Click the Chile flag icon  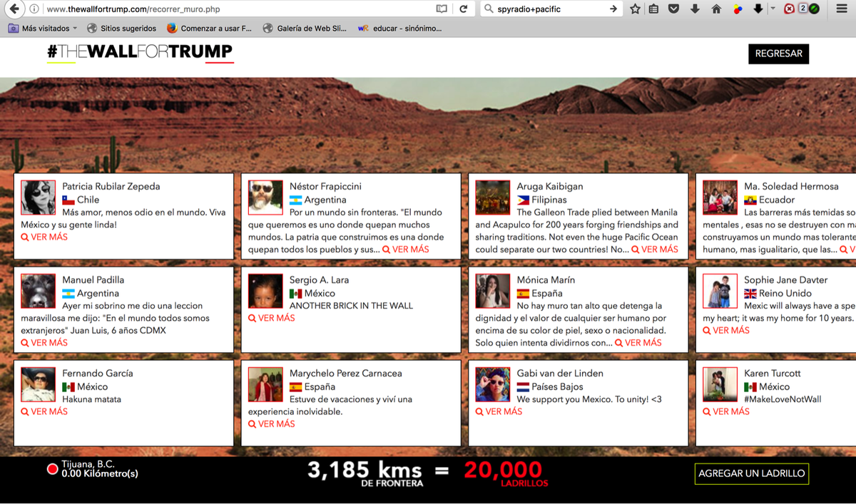click(x=68, y=200)
